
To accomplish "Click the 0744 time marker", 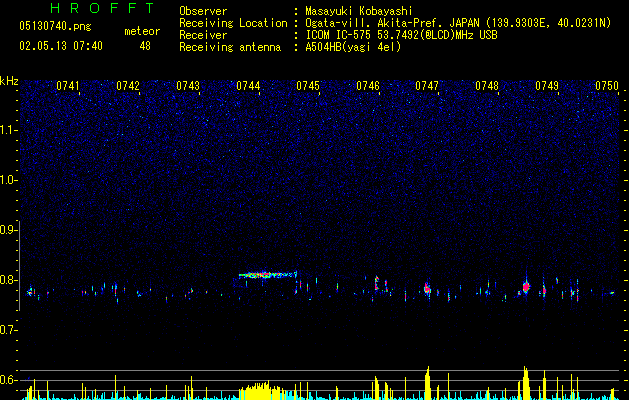I will (248, 86).
